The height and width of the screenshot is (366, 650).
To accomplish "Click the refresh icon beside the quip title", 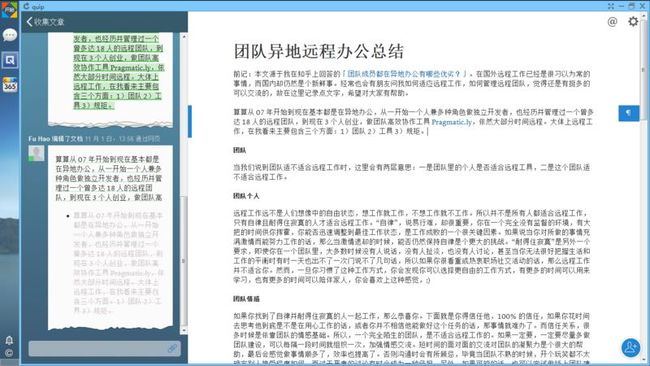I will pyautogui.click(x=27, y=6).
